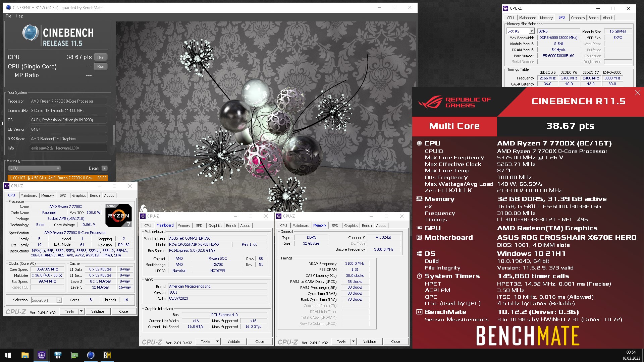Select the ranking entry 8C/16T 38.67
Screen dimensions: 644x362
58,178
